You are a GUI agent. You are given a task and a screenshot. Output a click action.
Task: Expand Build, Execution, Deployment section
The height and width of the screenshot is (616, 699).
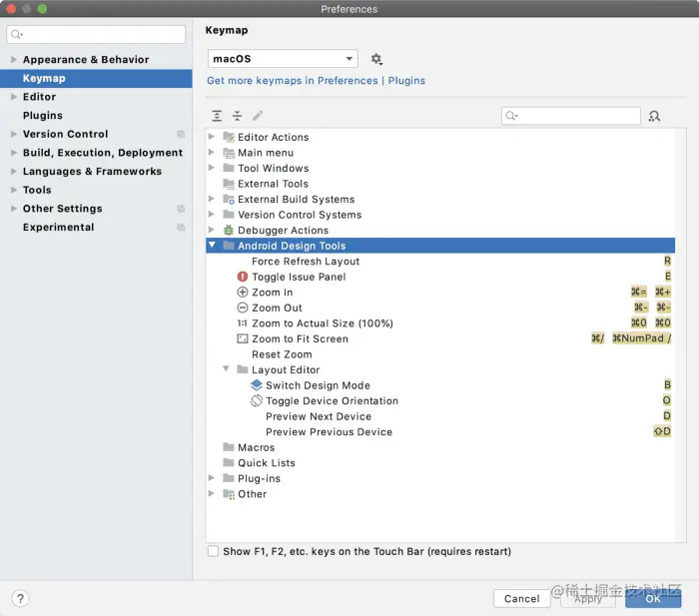pos(13,153)
